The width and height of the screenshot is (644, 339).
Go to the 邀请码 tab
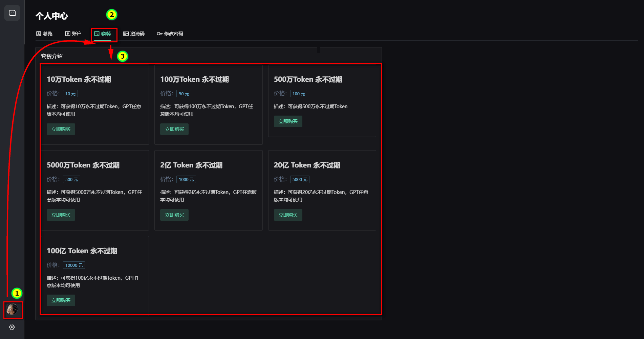[x=134, y=34]
